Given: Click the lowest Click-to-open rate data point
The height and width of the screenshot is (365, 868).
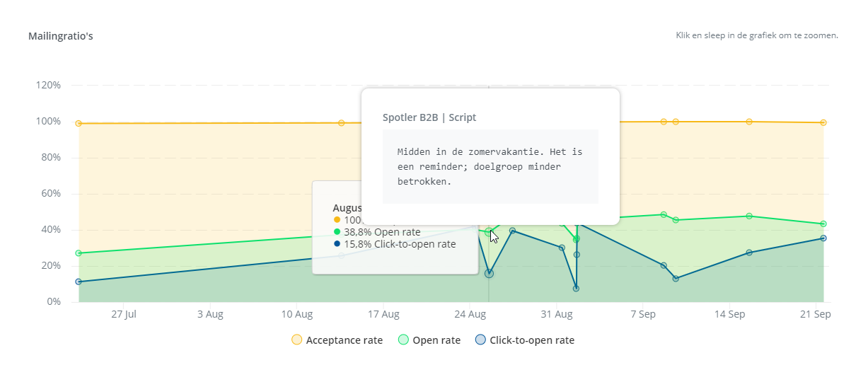Looking at the screenshot, I should [576, 288].
